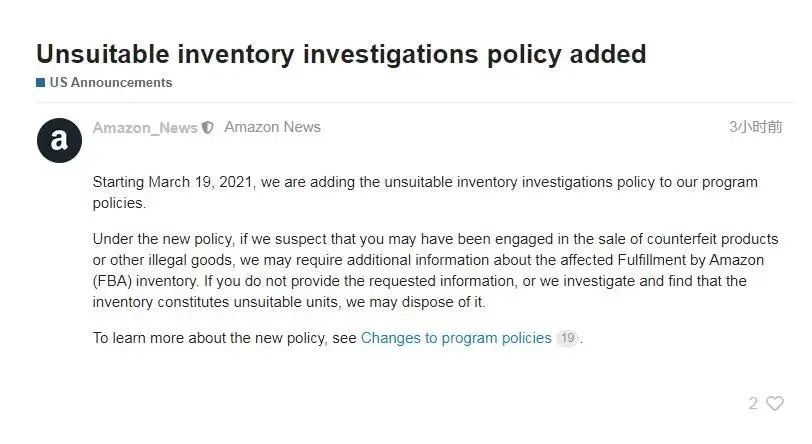Image resolution: width=812 pixels, height=444 pixels.
Task: Click the moderator shield icon beside Amazon_News
Action: point(207,128)
